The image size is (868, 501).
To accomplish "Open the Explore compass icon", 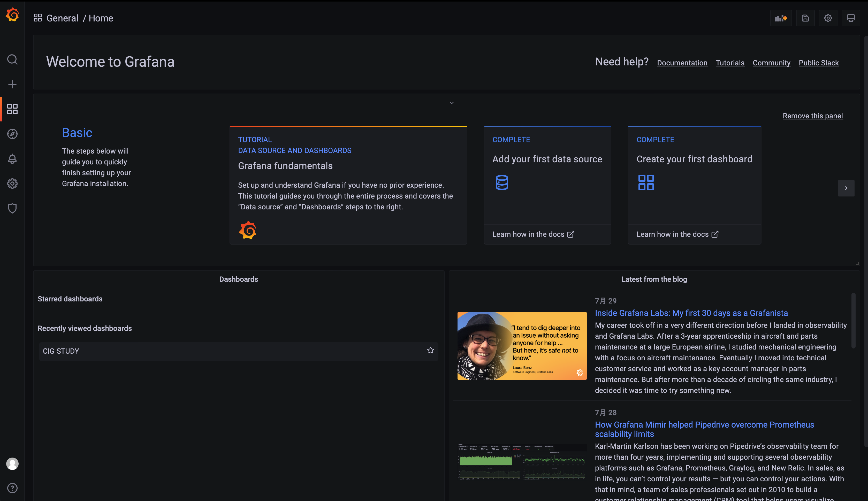I will tap(12, 134).
